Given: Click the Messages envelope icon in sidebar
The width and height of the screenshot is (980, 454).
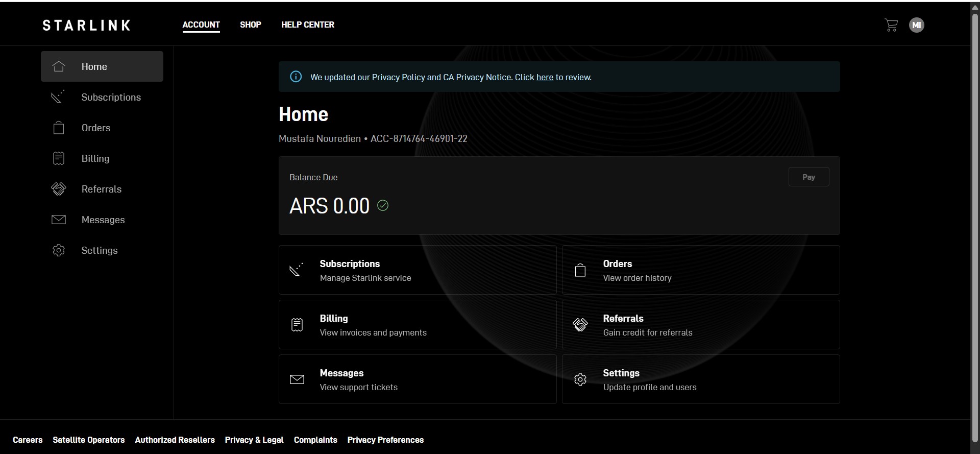Looking at the screenshot, I should point(59,220).
